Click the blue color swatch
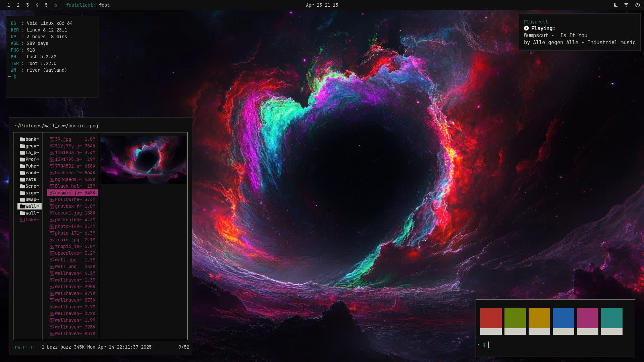644x362 pixels. pyautogui.click(x=563, y=318)
